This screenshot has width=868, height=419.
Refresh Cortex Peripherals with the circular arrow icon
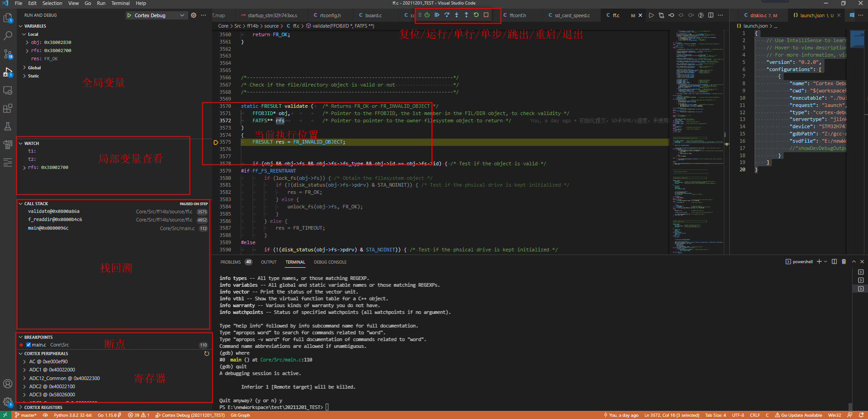coord(207,353)
